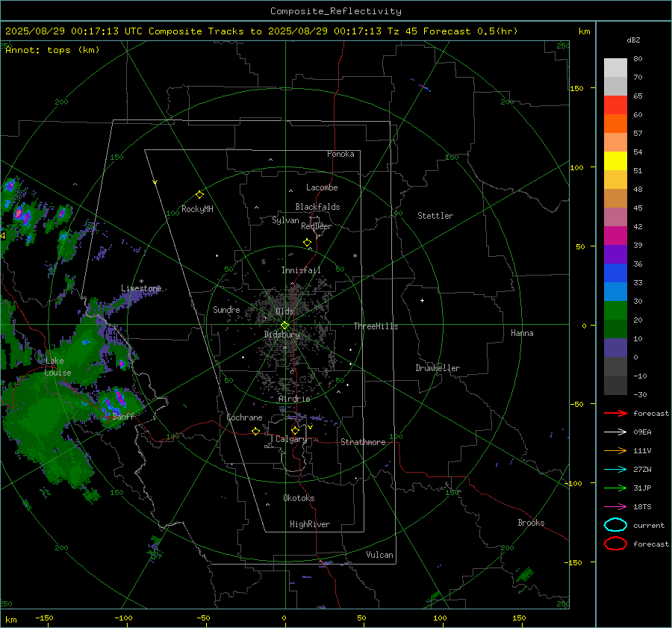
Task: Click the Composite_Reflectivity title
Action: click(336, 11)
